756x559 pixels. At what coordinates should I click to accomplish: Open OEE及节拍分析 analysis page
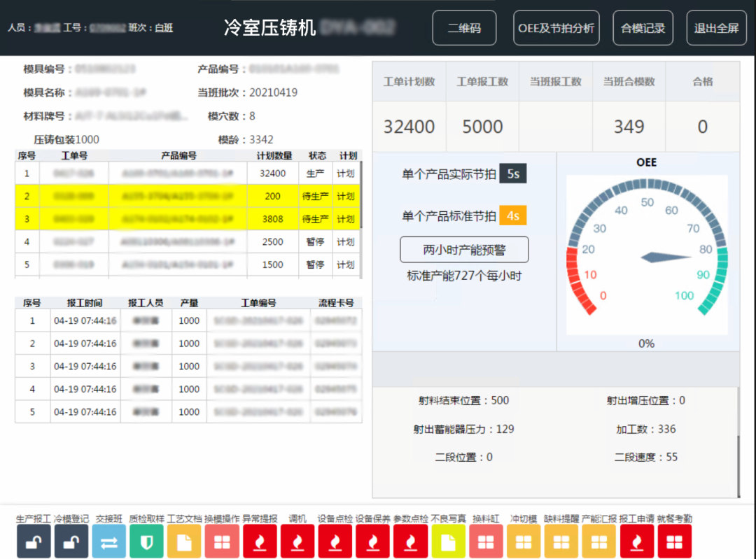[x=556, y=29]
